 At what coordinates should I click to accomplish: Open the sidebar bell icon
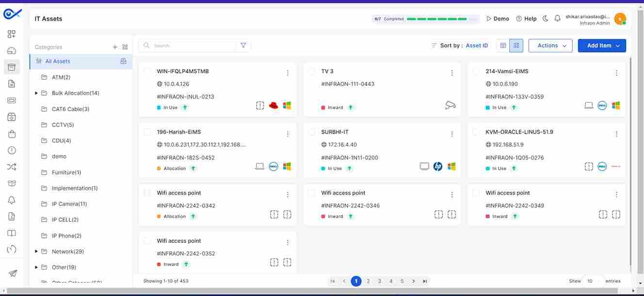coord(12,200)
